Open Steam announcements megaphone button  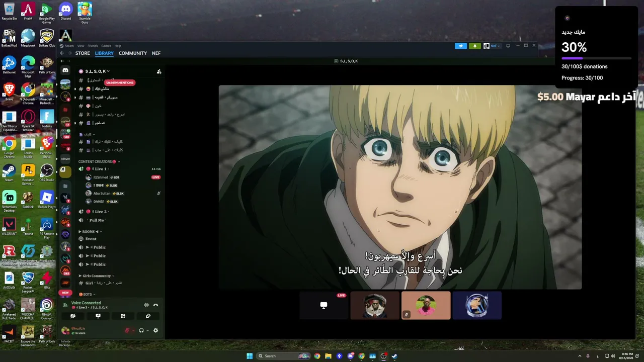click(461, 46)
